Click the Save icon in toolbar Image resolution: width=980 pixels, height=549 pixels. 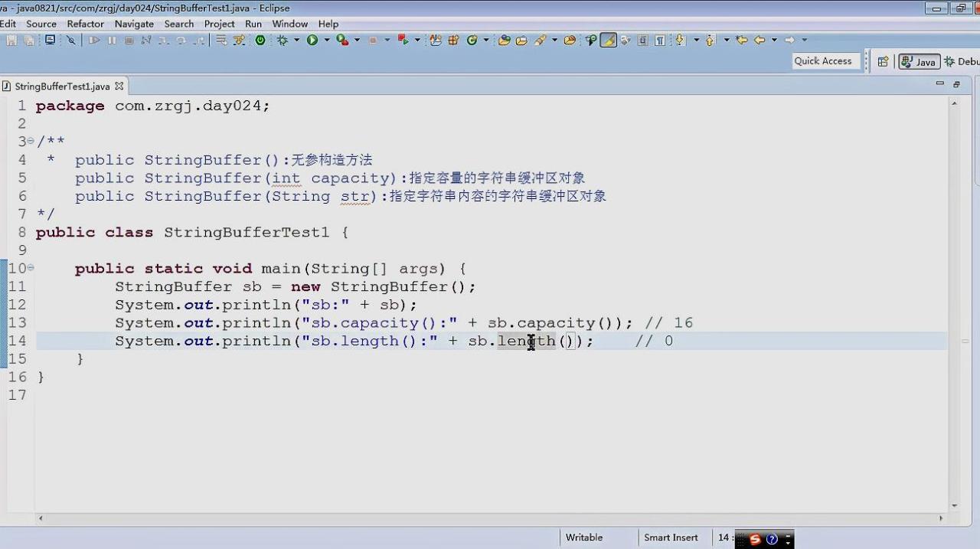pyautogui.click(x=11, y=40)
